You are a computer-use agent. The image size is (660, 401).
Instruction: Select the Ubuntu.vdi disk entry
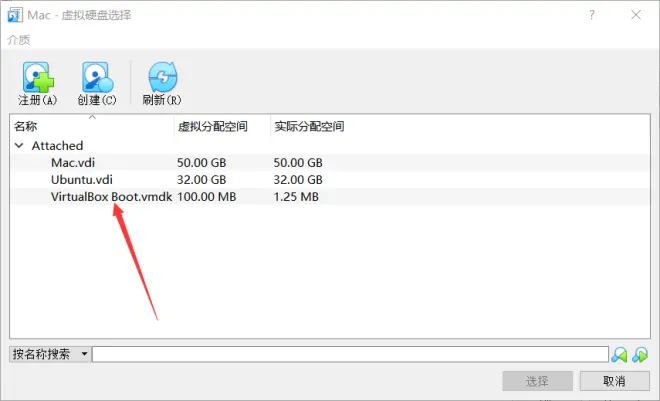(x=330, y=180)
